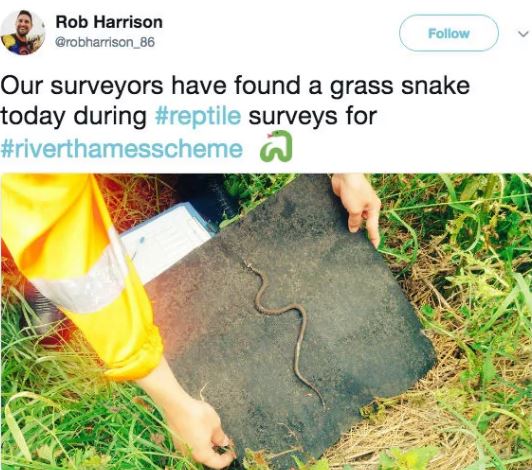532x470 pixels.
Task: Open the #reptile hashtag
Action: coord(198,116)
